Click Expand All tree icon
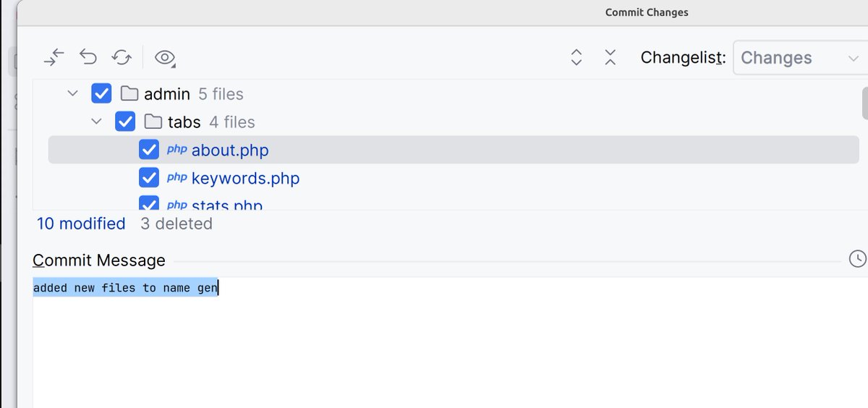This screenshot has height=408, width=868. pyautogui.click(x=576, y=58)
